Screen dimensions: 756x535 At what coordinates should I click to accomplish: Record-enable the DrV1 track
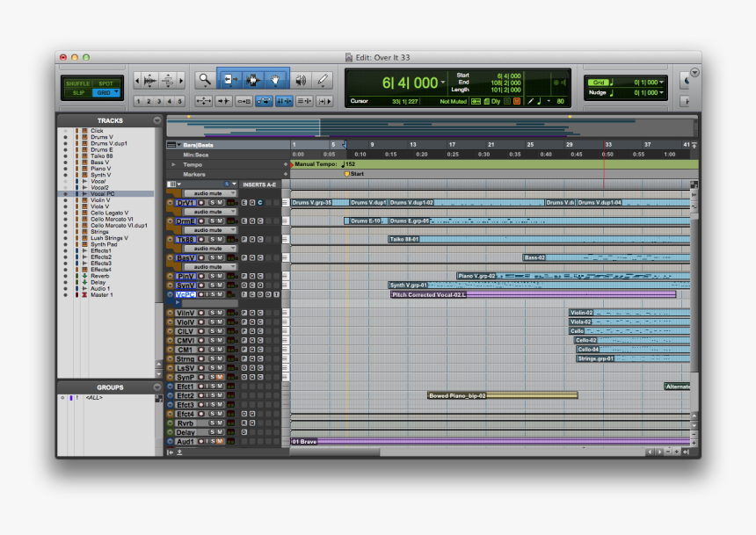(x=201, y=202)
